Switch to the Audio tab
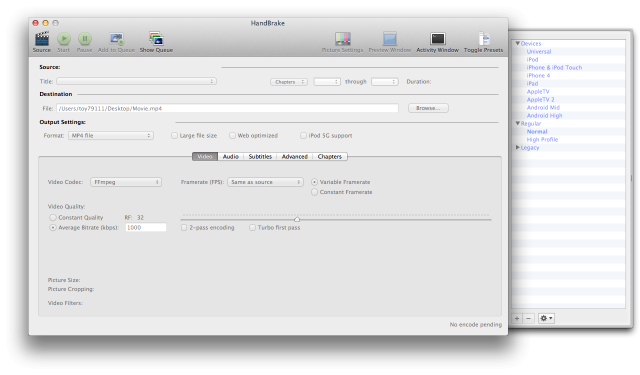Viewport: 640px width, 375px height. [x=231, y=157]
